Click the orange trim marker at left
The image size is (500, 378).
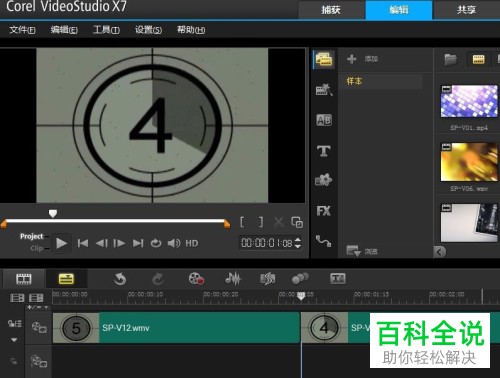[x=4, y=224]
